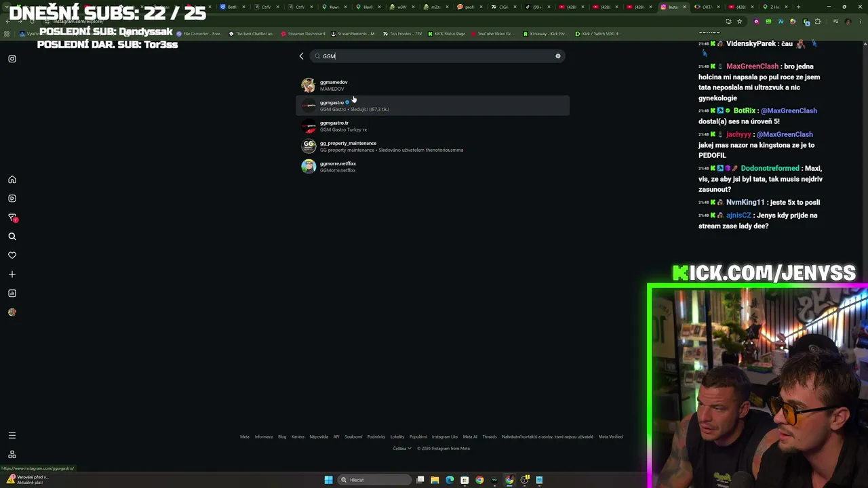The image size is (868, 488).
Task: Open the ggmorre.netflixx search result
Action: [433, 167]
